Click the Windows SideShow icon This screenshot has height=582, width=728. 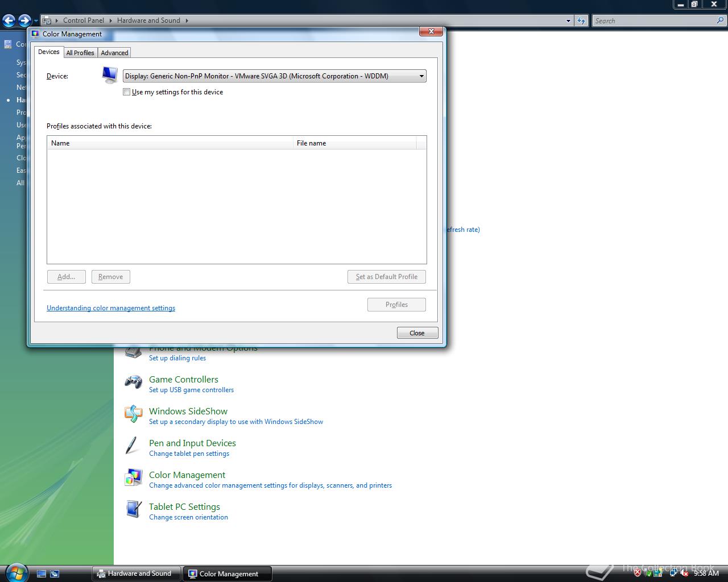tap(133, 414)
